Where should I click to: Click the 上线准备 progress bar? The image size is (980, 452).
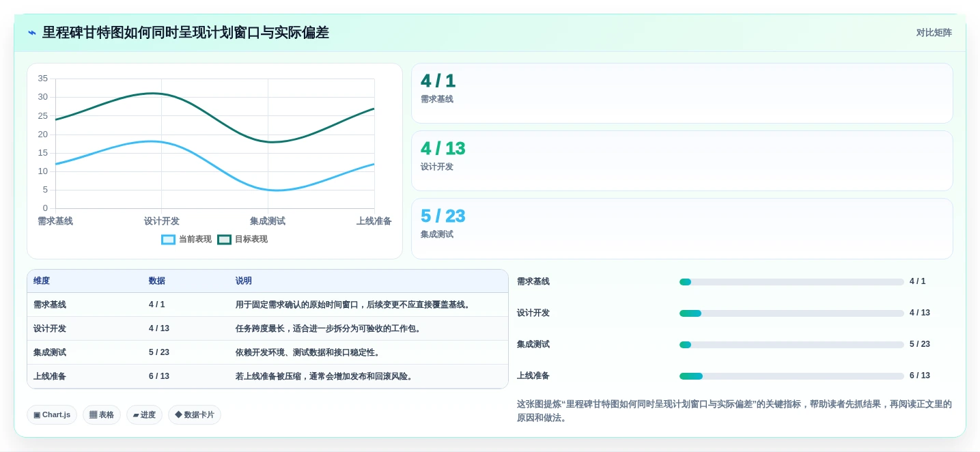(792, 376)
